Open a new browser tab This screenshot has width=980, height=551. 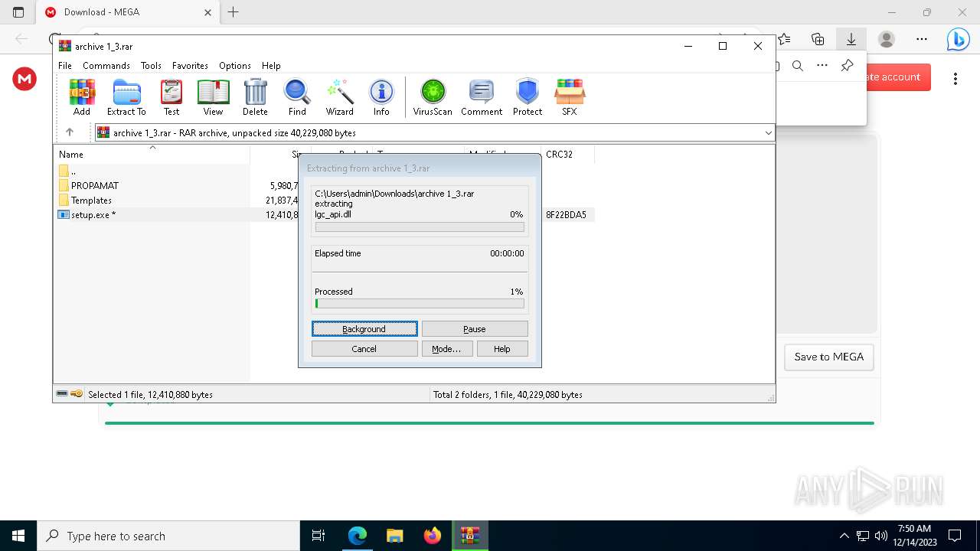pos(234,12)
